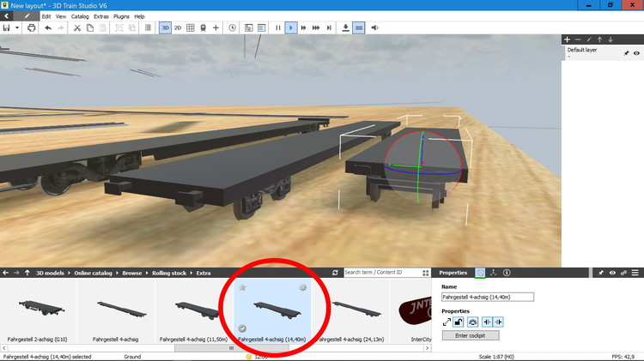Open Online catalog breadcrumb
This screenshot has height=361, width=644.
tap(93, 274)
